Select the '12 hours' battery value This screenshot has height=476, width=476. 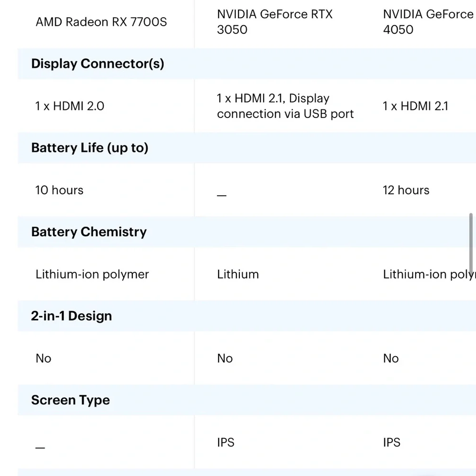(406, 190)
